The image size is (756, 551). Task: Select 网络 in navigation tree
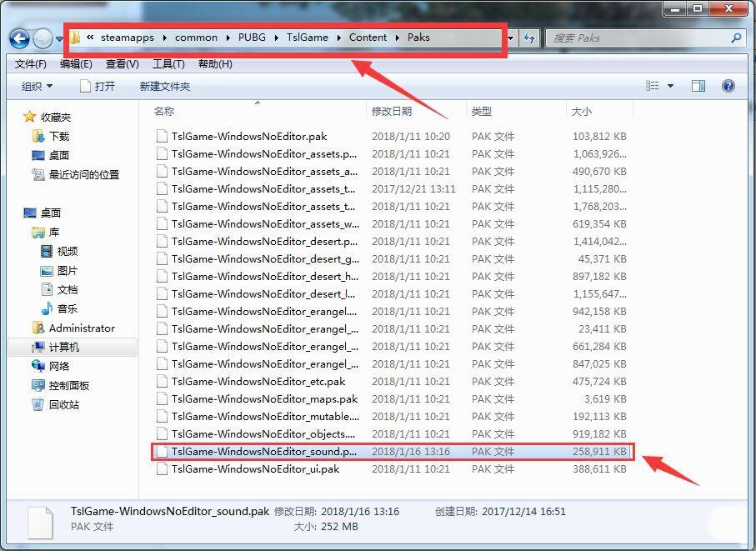(x=51, y=367)
